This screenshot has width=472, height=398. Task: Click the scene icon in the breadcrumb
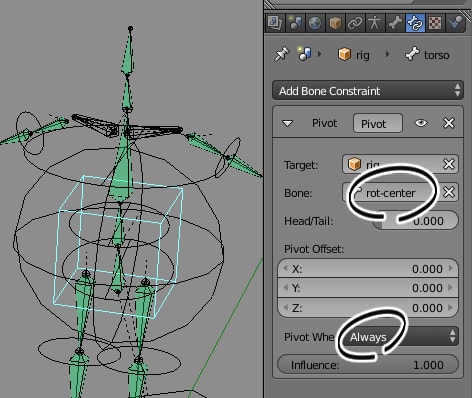pyautogui.click(x=304, y=54)
